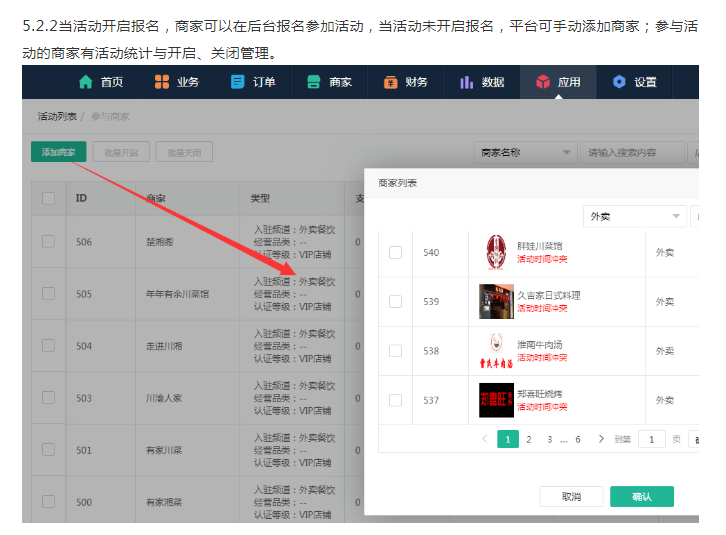Click the 业务 grid icon

[161, 82]
